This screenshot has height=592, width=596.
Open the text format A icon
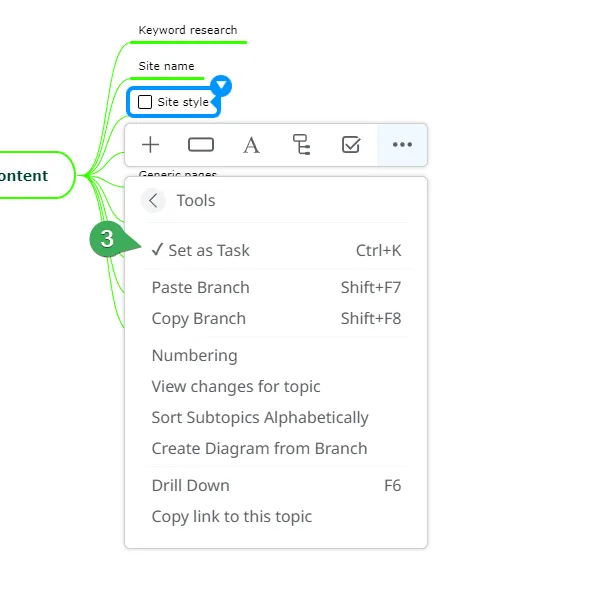pos(251,145)
